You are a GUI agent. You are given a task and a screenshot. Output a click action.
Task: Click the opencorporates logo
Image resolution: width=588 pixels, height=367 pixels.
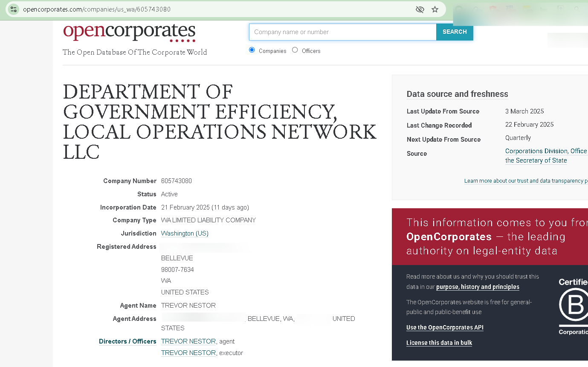tap(129, 32)
